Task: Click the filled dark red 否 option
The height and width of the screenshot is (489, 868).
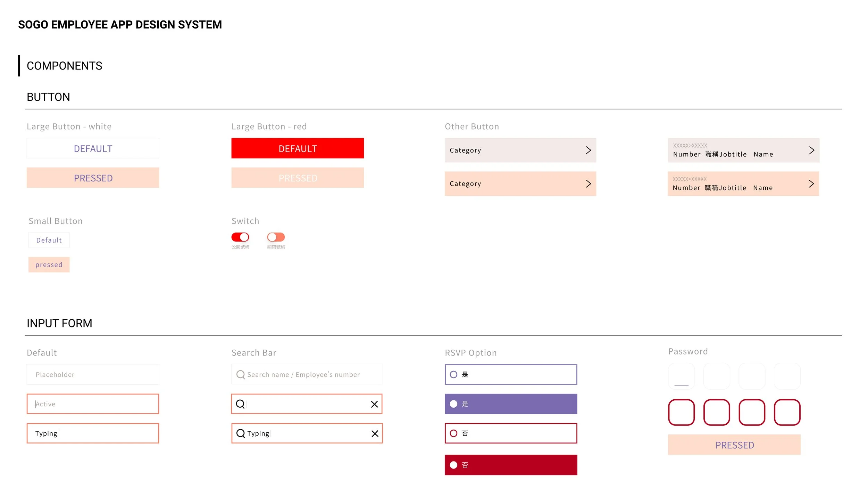Action: coord(510,465)
